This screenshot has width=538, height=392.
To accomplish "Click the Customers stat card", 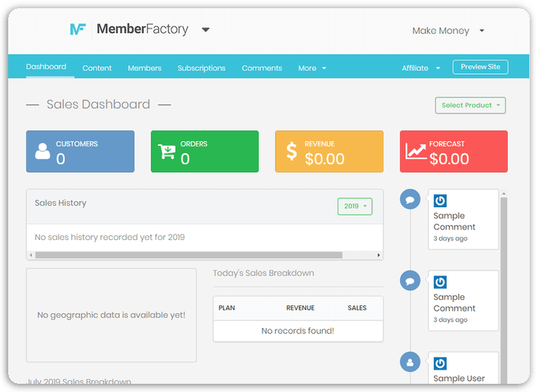I will coord(80,151).
